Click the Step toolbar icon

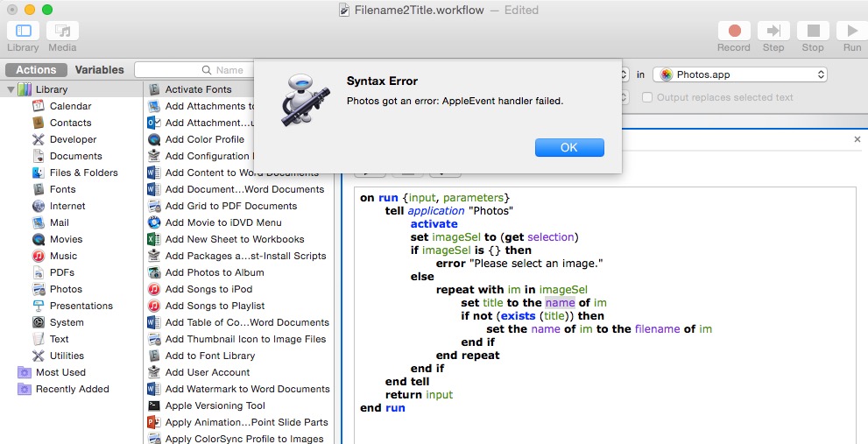pos(773,31)
